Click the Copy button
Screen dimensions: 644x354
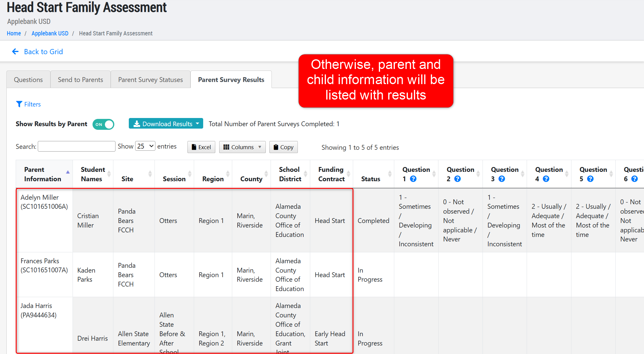click(x=283, y=147)
